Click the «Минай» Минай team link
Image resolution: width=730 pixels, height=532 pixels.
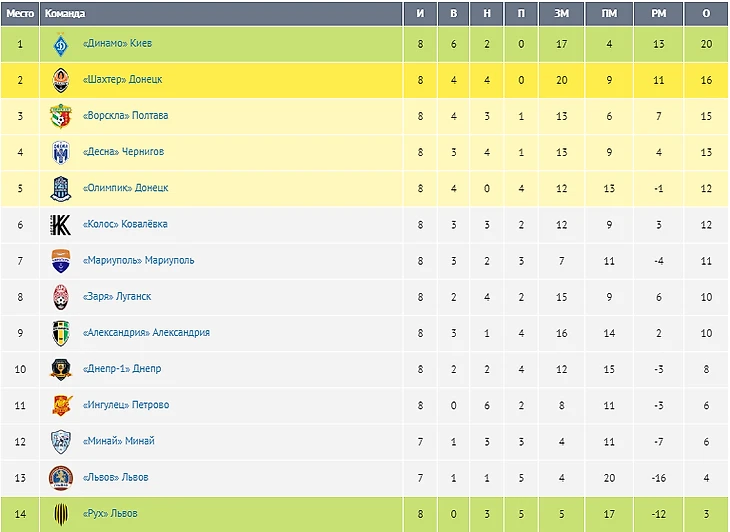point(118,441)
